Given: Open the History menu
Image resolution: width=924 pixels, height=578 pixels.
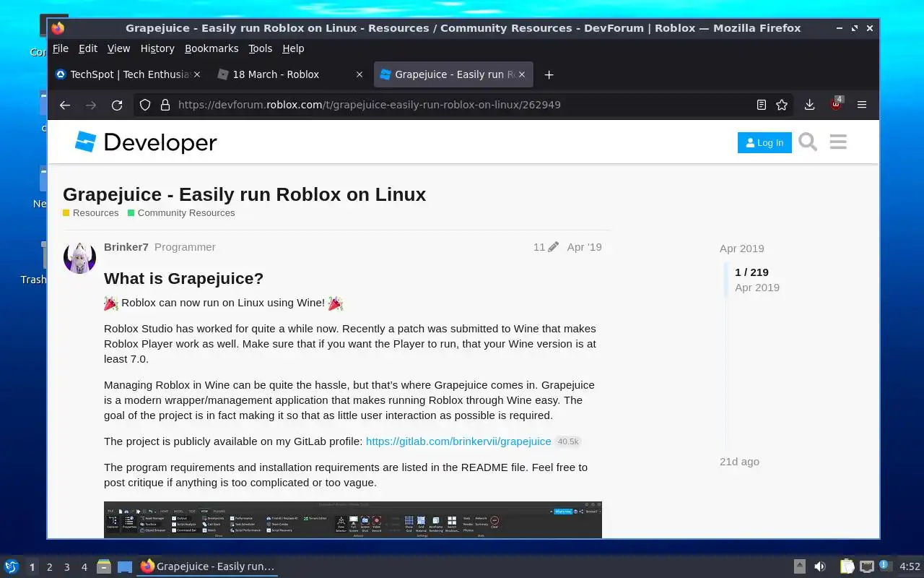Looking at the screenshot, I should [157, 48].
